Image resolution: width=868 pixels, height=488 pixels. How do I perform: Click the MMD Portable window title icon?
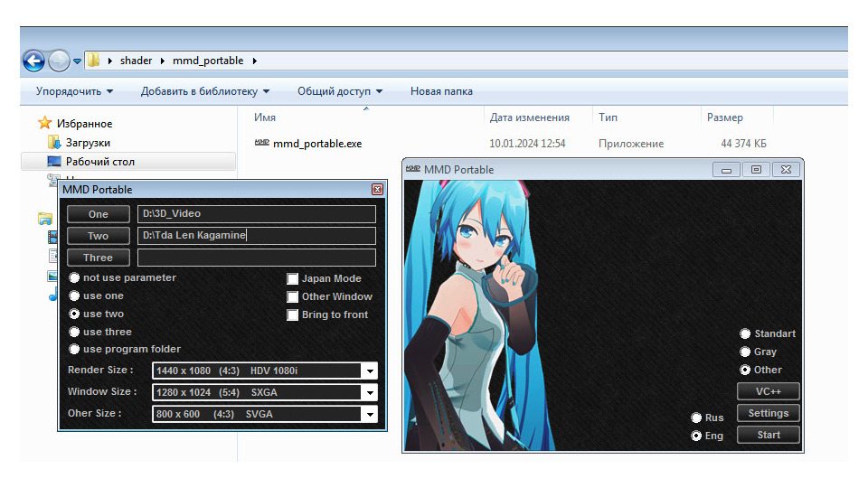(413, 169)
